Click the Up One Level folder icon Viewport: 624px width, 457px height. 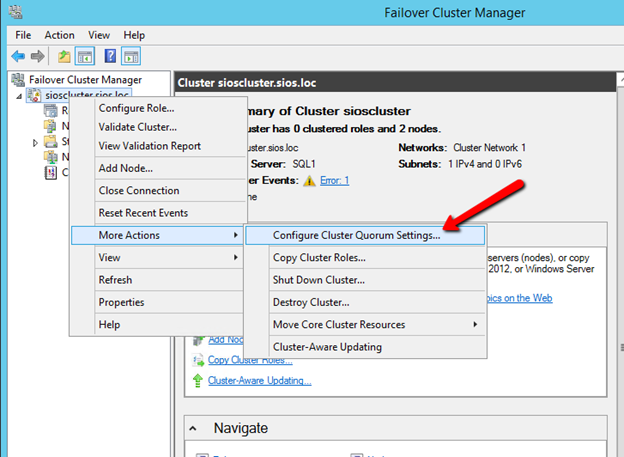coord(64,56)
